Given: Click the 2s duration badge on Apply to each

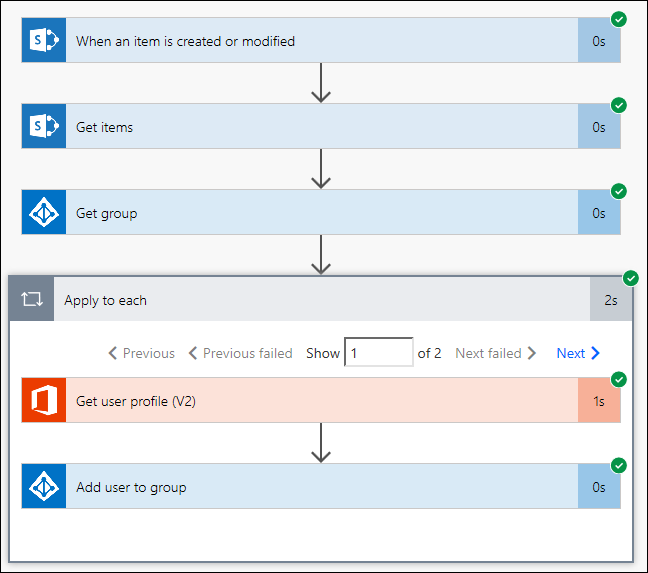Looking at the screenshot, I should [611, 300].
